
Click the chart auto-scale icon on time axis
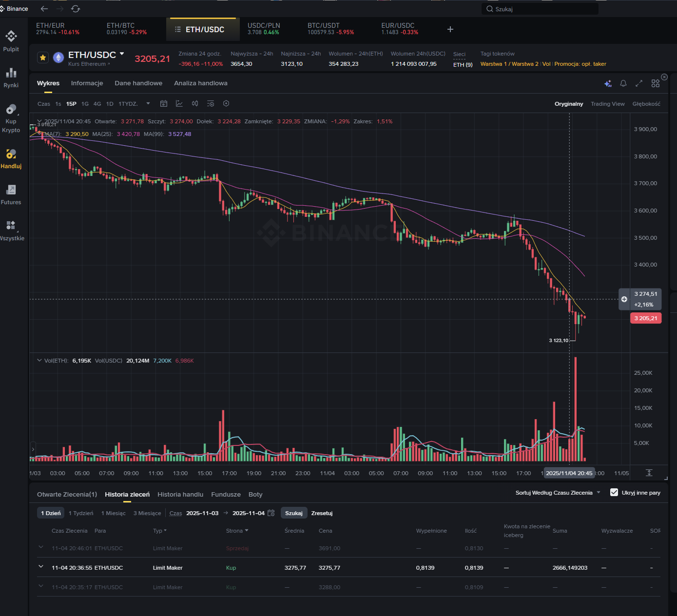tap(649, 473)
